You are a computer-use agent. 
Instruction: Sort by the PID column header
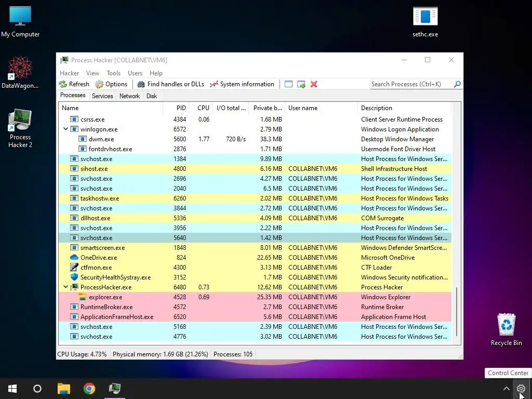click(x=176, y=108)
